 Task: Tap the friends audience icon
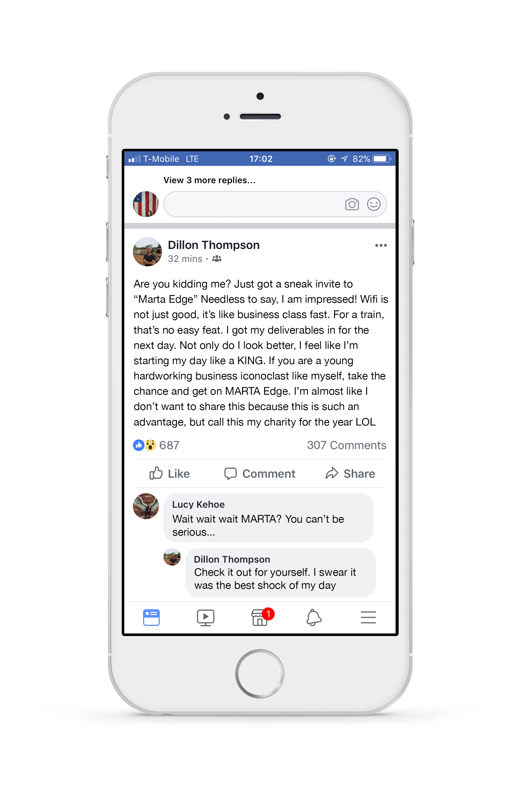point(217,259)
